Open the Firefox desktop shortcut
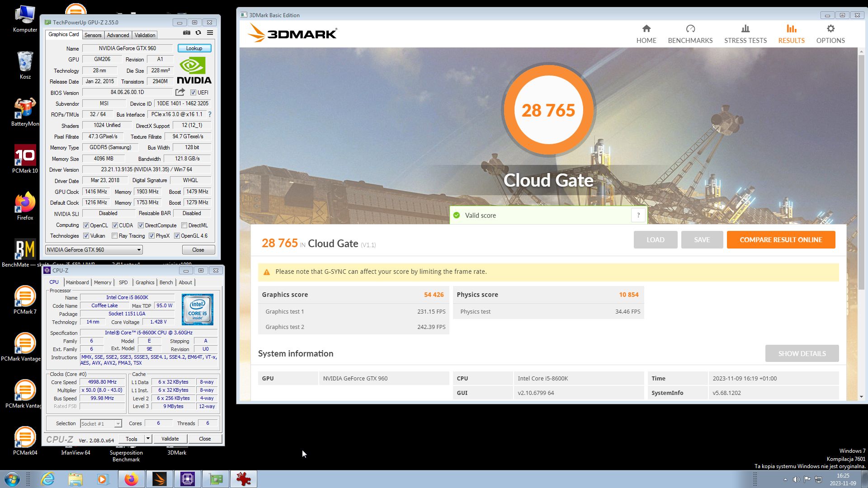The height and width of the screenshot is (488, 868). point(25,206)
